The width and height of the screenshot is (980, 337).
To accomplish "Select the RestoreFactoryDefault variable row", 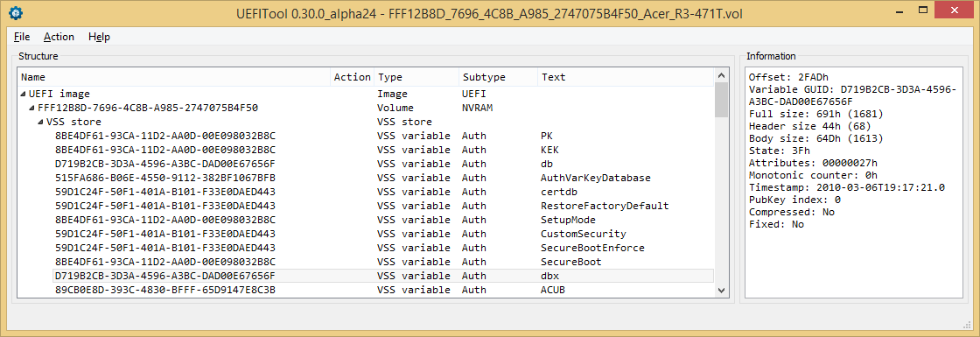I will click(382, 206).
